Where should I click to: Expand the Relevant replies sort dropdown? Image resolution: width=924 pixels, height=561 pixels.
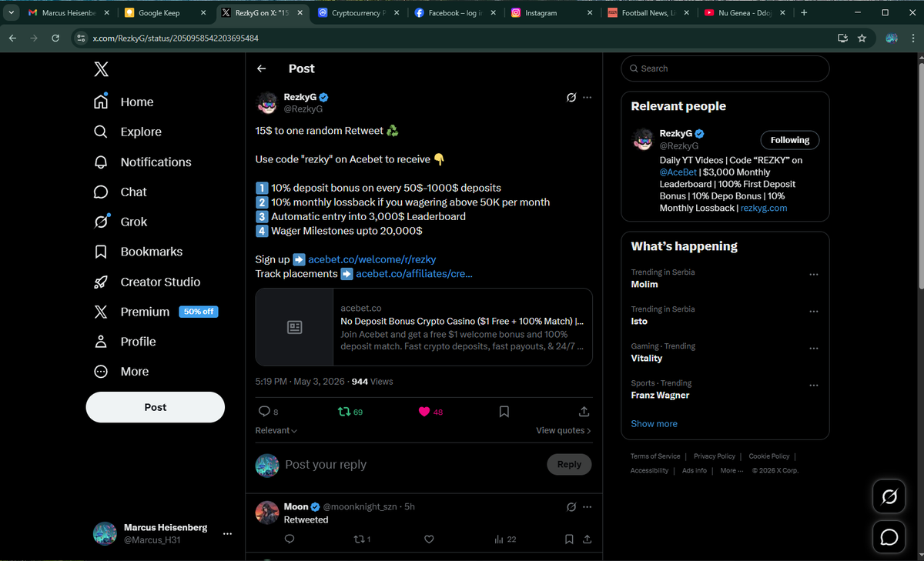click(276, 430)
